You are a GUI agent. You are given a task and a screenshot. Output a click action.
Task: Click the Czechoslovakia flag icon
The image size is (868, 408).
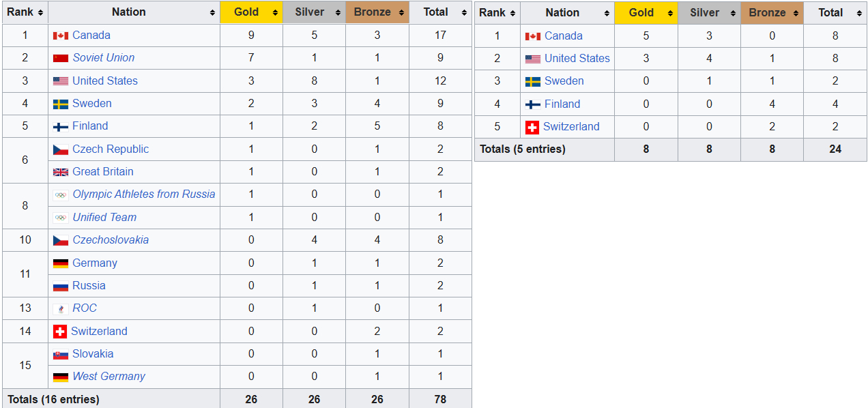(x=61, y=240)
